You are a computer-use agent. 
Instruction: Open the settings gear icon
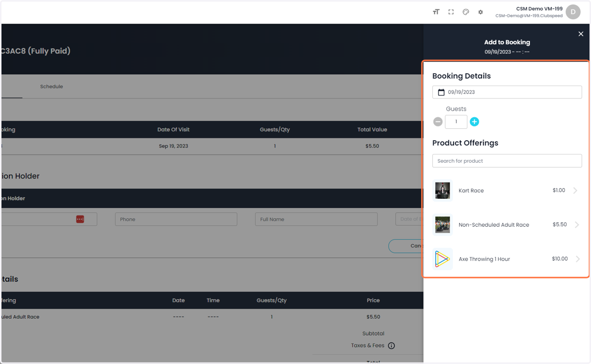click(x=481, y=12)
